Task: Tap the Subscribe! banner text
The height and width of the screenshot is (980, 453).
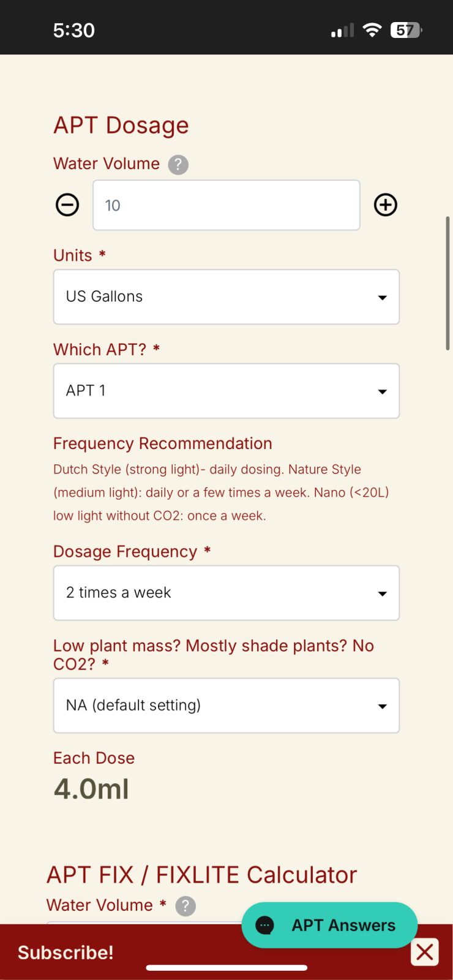Action: pos(66,952)
